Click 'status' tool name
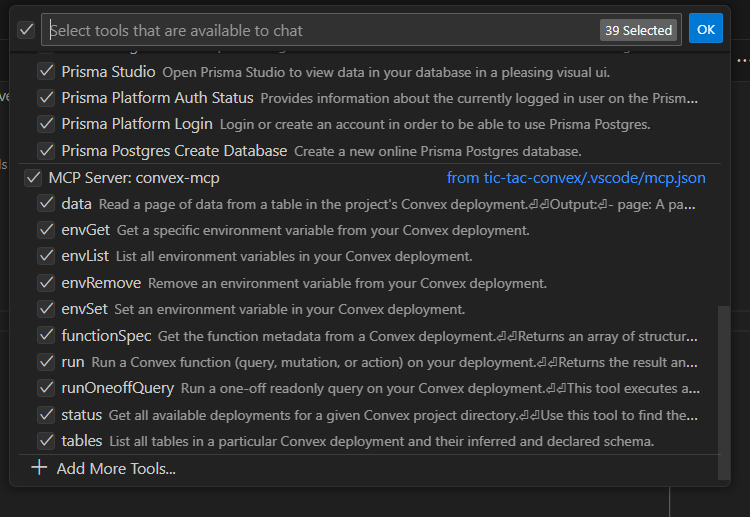The width and height of the screenshot is (750, 517). point(81,415)
